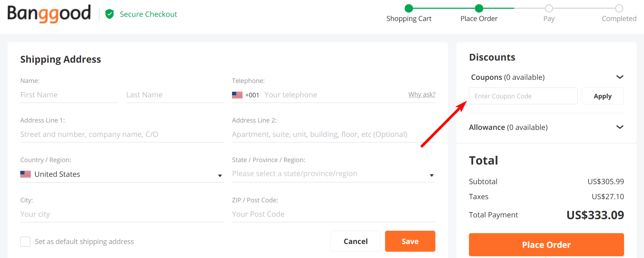644x258 pixels.
Task: Click the Place Order step circle
Action: pos(479,8)
